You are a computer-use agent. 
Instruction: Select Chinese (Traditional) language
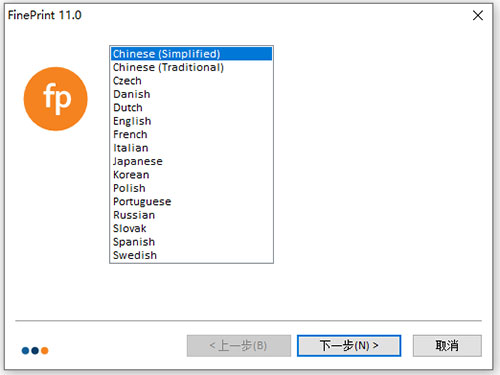(192, 67)
